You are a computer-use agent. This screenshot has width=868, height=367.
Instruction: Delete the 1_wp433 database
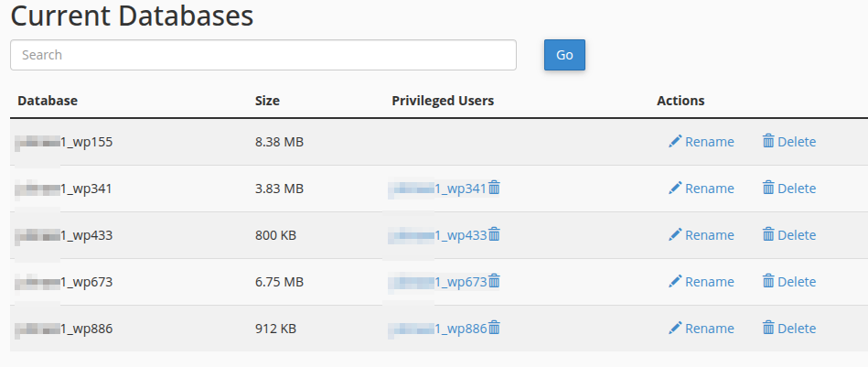788,235
